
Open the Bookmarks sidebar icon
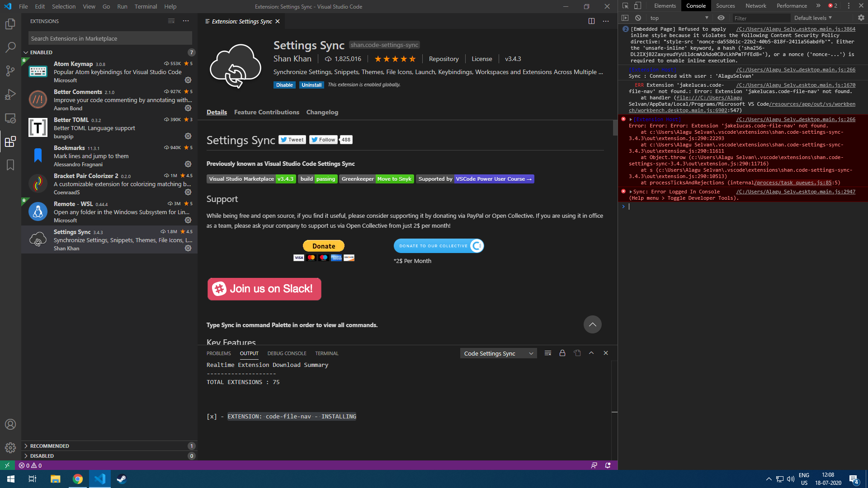pos(10,165)
